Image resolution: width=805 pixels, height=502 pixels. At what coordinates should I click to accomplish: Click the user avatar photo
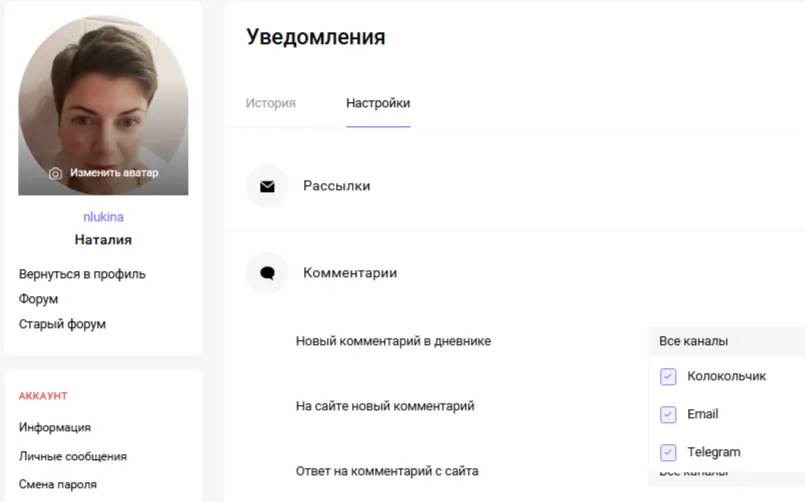click(x=103, y=105)
